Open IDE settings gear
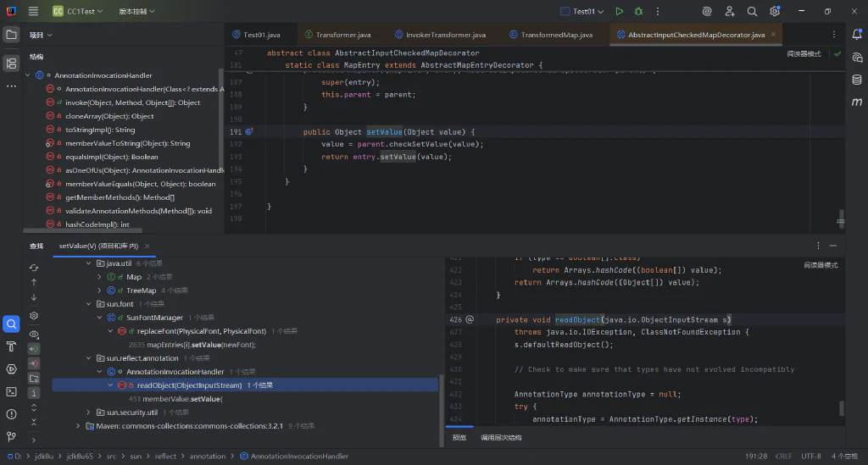Viewport: 868px width, 465px height. pyautogui.click(x=775, y=11)
